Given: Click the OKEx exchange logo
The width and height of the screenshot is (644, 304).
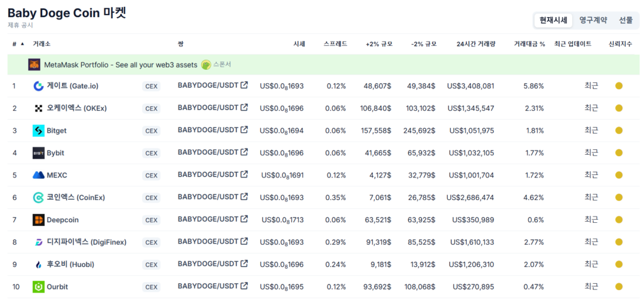Looking at the screenshot, I should point(38,108).
